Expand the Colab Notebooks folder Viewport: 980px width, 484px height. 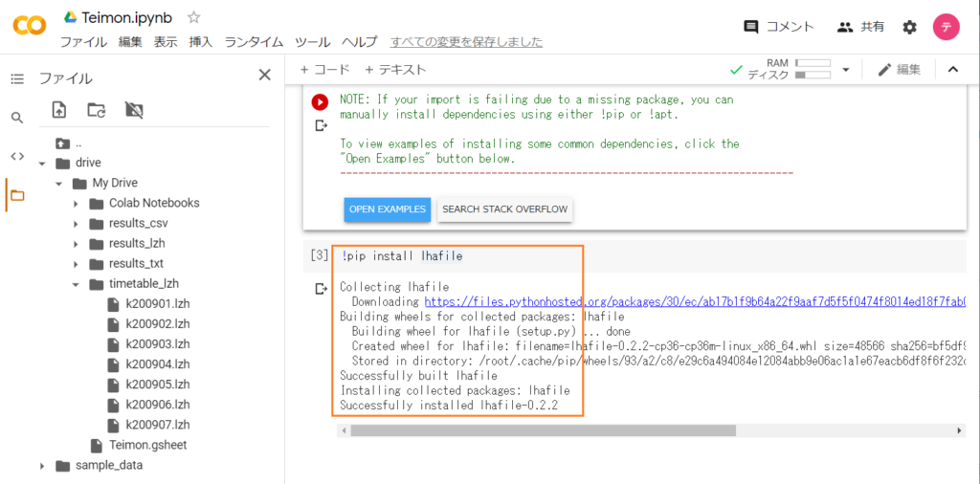76,204
